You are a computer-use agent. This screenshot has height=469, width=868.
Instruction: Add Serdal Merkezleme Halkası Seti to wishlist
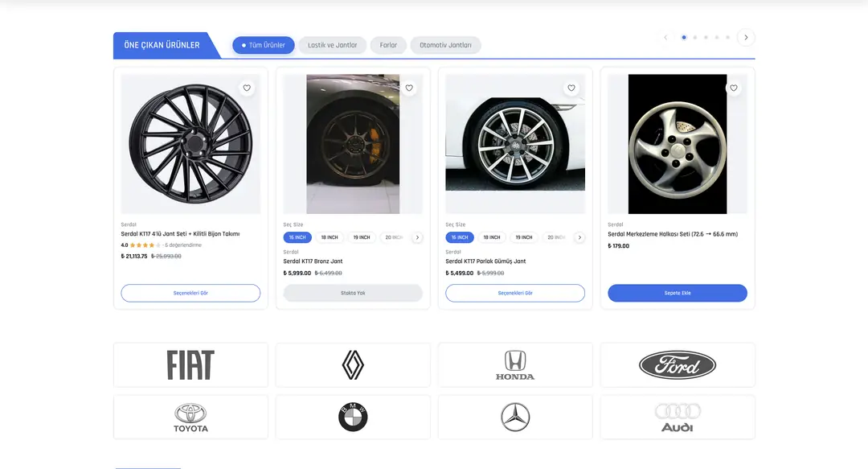[x=734, y=88]
